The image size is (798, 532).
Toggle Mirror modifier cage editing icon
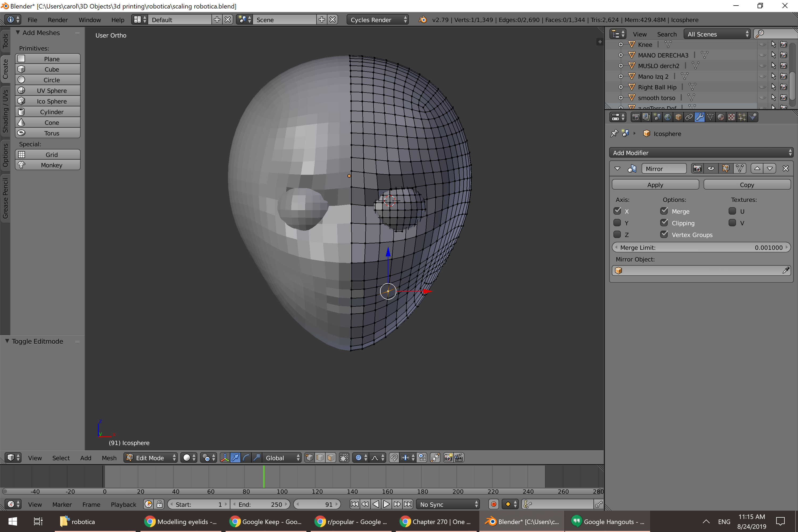(x=740, y=169)
